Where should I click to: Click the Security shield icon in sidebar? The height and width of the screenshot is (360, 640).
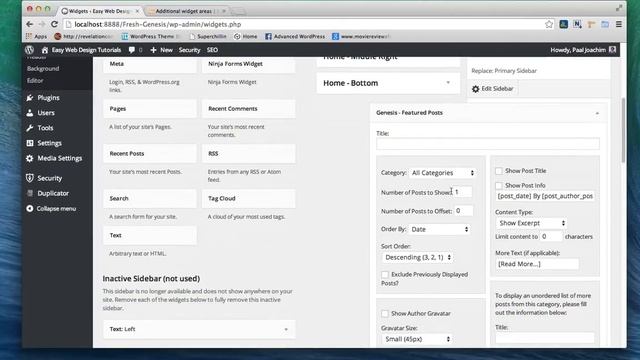(x=29, y=178)
